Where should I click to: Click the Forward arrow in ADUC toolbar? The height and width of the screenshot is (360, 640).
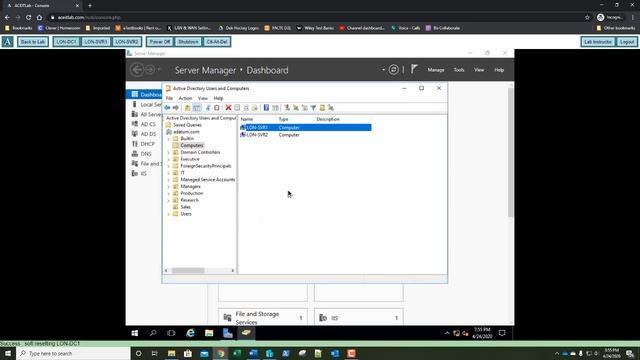pyautogui.click(x=176, y=108)
